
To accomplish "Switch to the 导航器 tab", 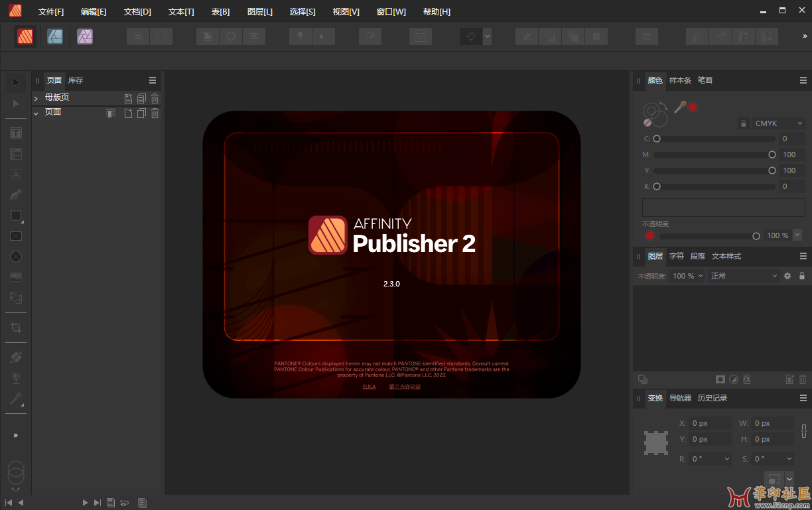I will pos(680,398).
